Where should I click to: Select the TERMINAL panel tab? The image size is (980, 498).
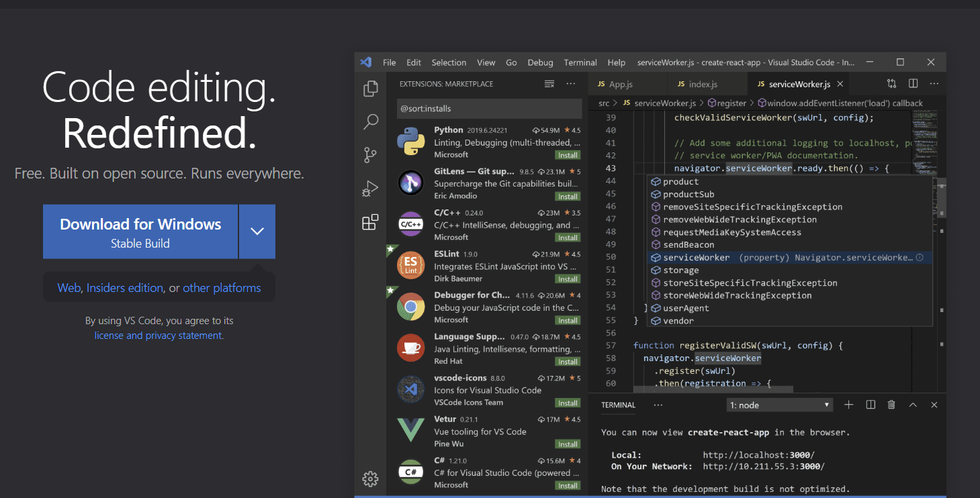pyautogui.click(x=618, y=405)
